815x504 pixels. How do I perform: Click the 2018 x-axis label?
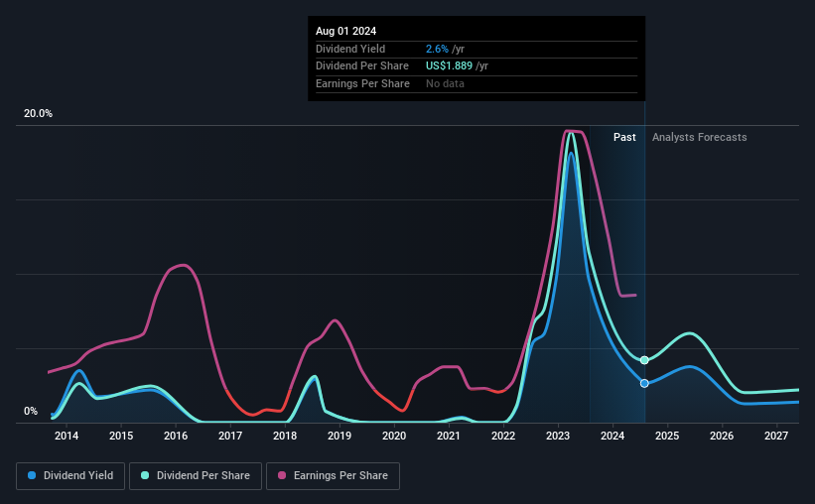pos(285,436)
